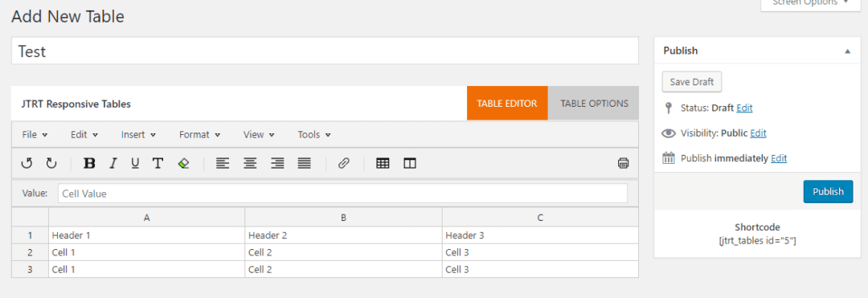This screenshot has width=868, height=298.
Task: Click the Undo arrow icon
Action: (27, 163)
